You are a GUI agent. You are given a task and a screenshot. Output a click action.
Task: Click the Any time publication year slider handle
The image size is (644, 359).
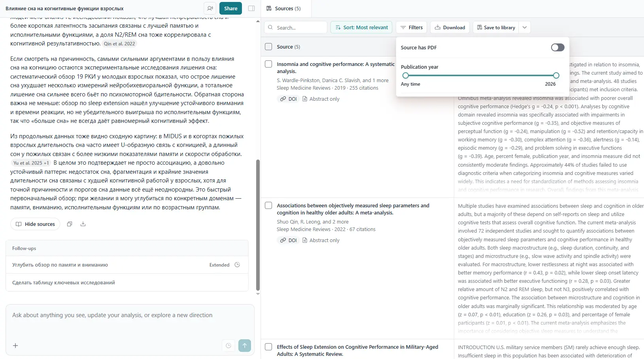[405, 75]
